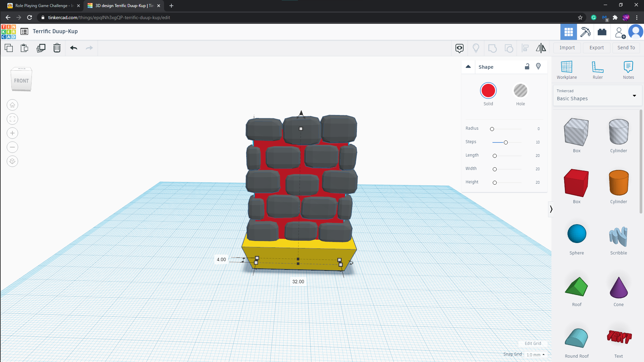The width and height of the screenshot is (644, 362).
Task: Hide the selected shape with lightbulb
Action: 538,66
